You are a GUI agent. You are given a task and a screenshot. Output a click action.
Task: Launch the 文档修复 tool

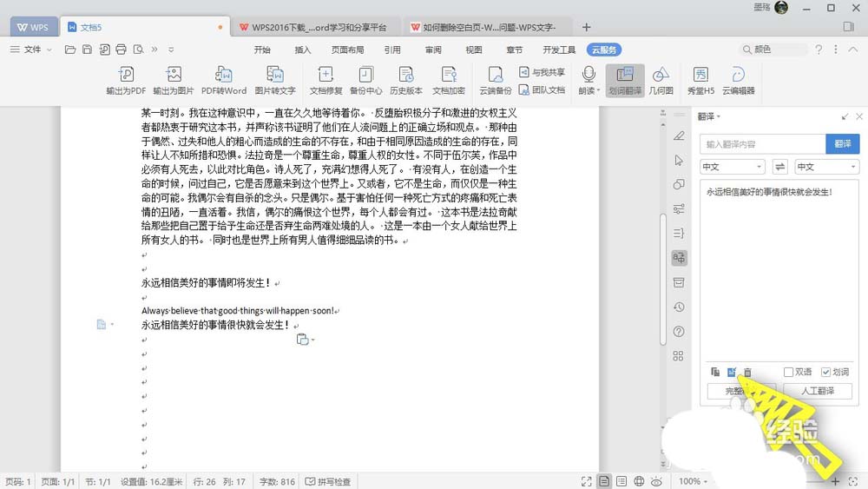(325, 80)
